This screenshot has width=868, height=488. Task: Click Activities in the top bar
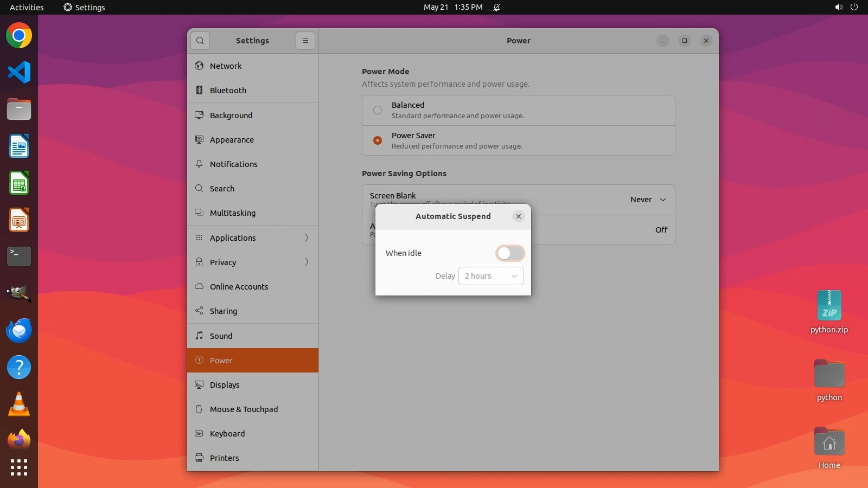click(27, 8)
